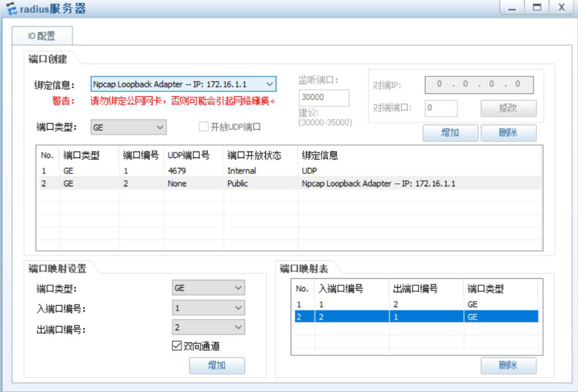Viewport: 578px width, 392px height.
Task: Select port row with UDP port 4679
Action: pos(289,170)
